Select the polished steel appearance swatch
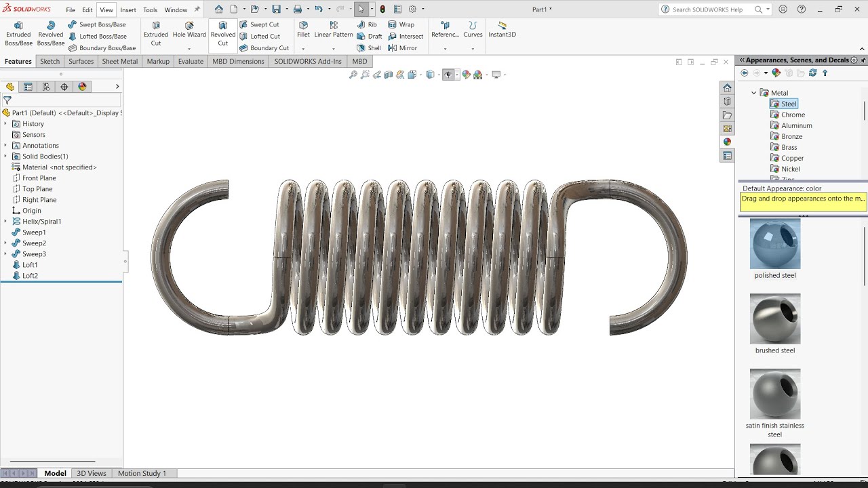This screenshot has width=868, height=488. tap(775, 244)
